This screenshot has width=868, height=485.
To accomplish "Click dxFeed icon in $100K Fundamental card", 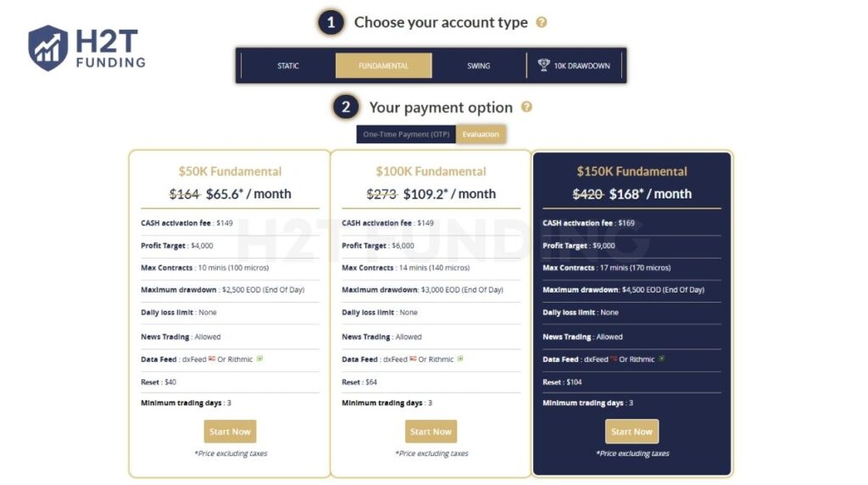I will point(412,359).
